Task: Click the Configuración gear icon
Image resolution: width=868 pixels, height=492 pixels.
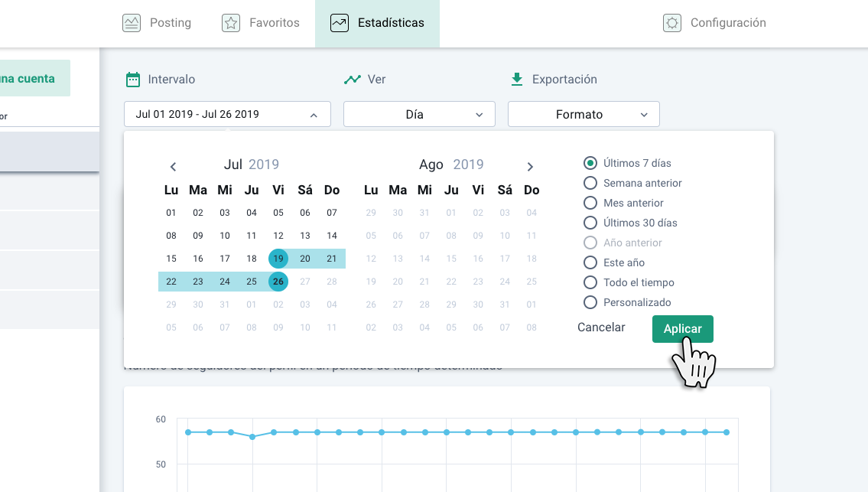Action: click(x=672, y=23)
